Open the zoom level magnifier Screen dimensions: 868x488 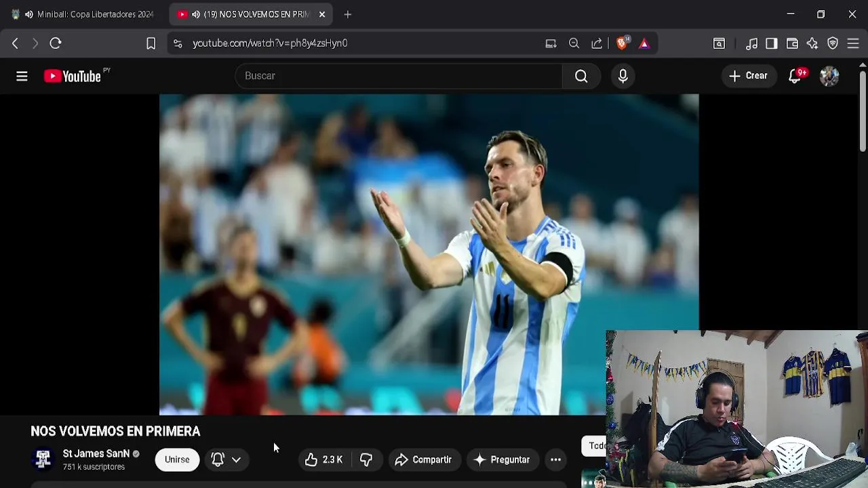[574, 43]
